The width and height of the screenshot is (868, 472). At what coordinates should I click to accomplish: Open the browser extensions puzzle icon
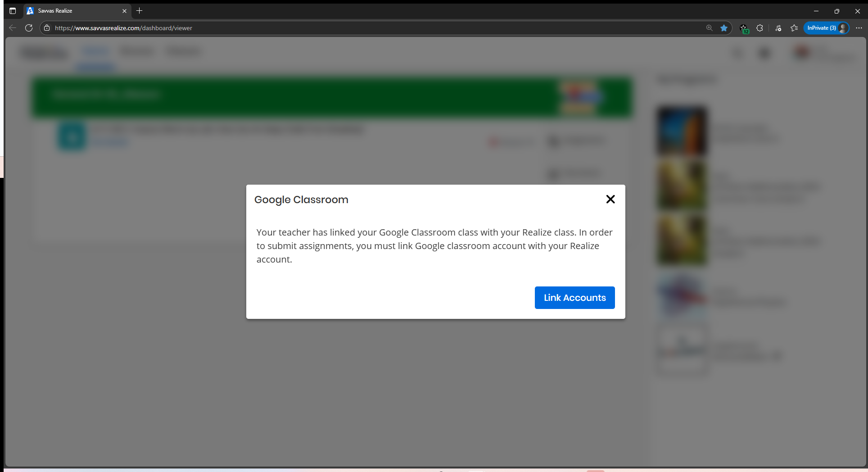click(759, 28)
